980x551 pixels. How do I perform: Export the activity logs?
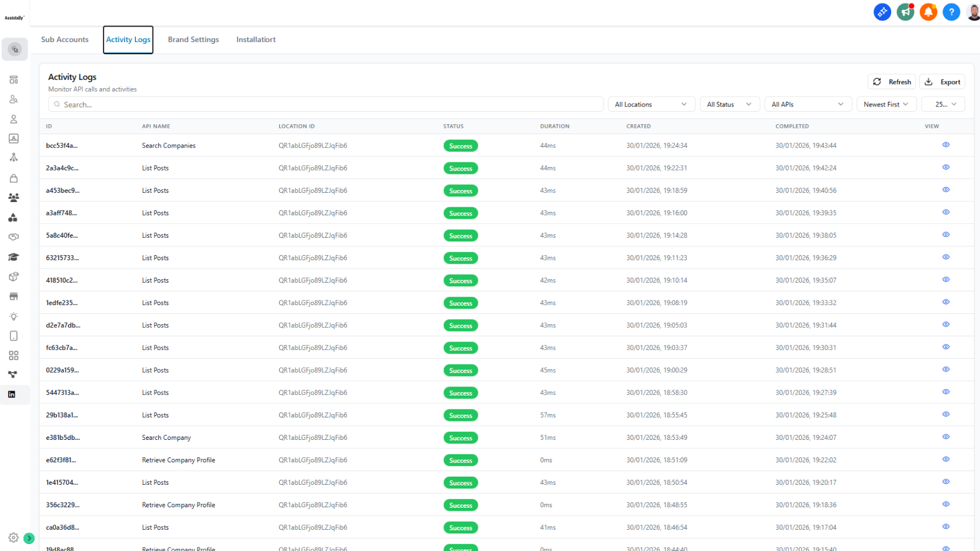[942, 81]
